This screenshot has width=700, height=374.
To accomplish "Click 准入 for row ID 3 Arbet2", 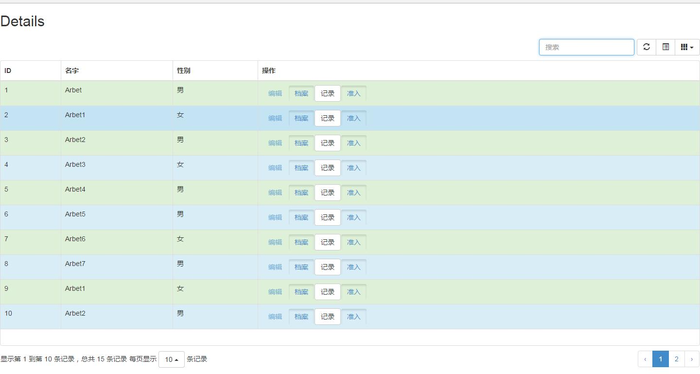I will coord(354,143).
